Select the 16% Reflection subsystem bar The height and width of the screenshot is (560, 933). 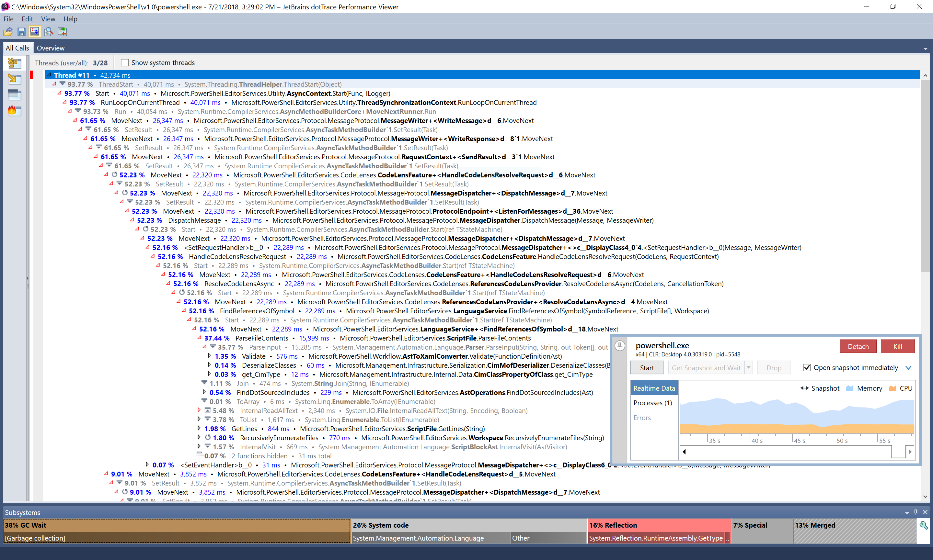pyautogui.click(x=659, y=531)
